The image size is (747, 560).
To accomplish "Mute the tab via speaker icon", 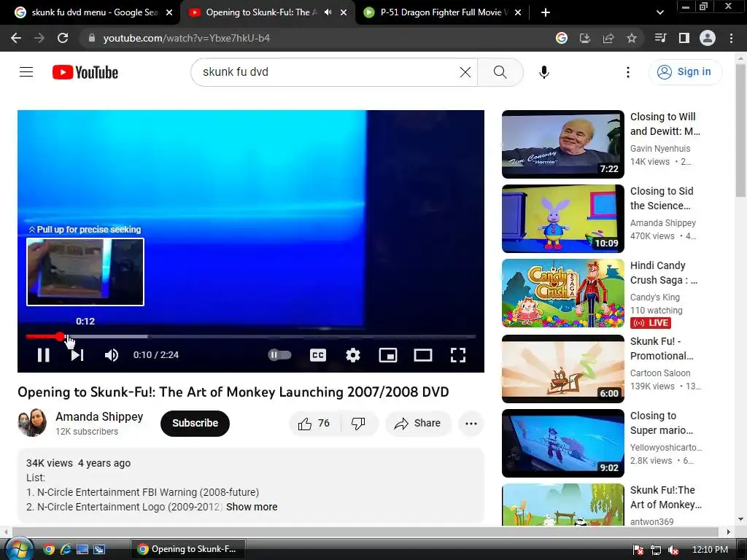I will [328, 12].
